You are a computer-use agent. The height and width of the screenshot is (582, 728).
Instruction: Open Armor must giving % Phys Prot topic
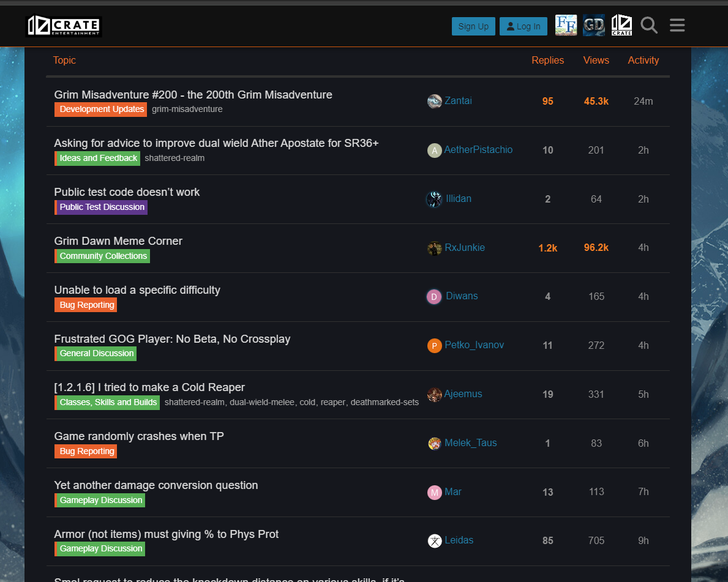click(166, 534)
